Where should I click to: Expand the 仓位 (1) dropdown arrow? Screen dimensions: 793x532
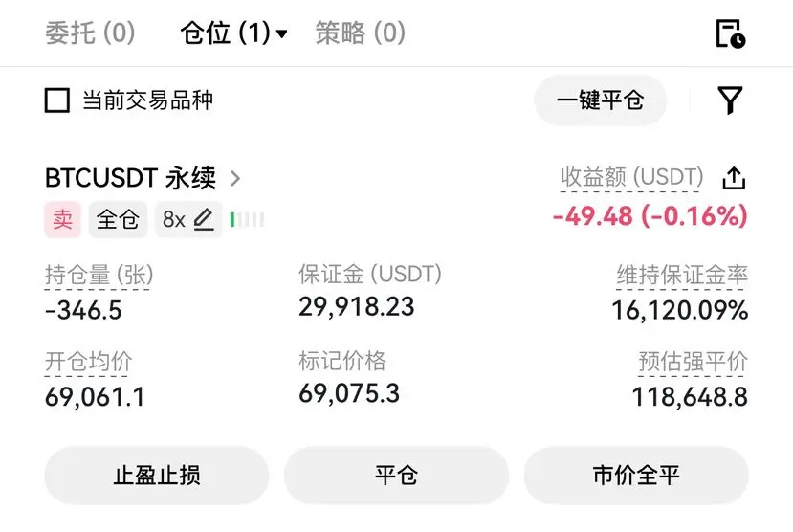tap(282, 33)
